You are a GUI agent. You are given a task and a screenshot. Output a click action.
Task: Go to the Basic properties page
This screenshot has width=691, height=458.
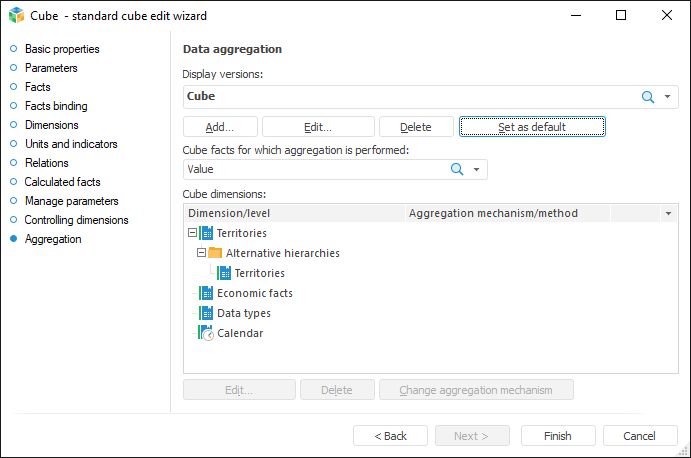62,49
